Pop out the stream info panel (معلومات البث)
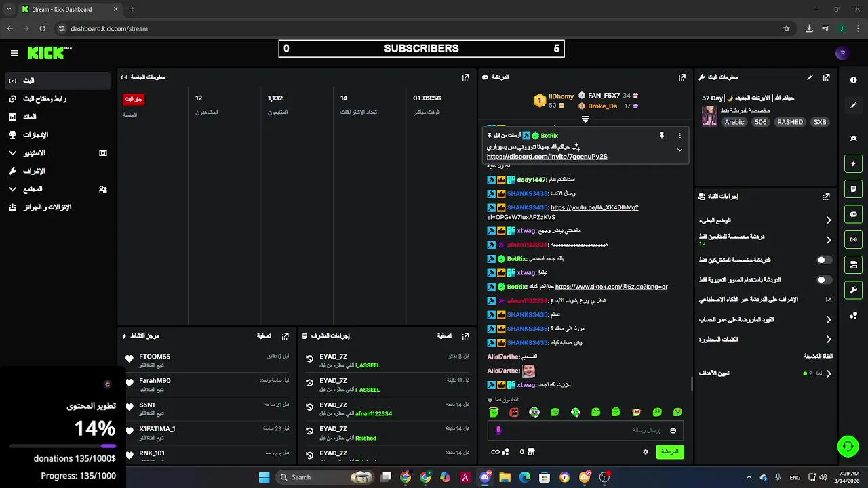This screenshot has width=868, height=488. click(x=826, y=77)
